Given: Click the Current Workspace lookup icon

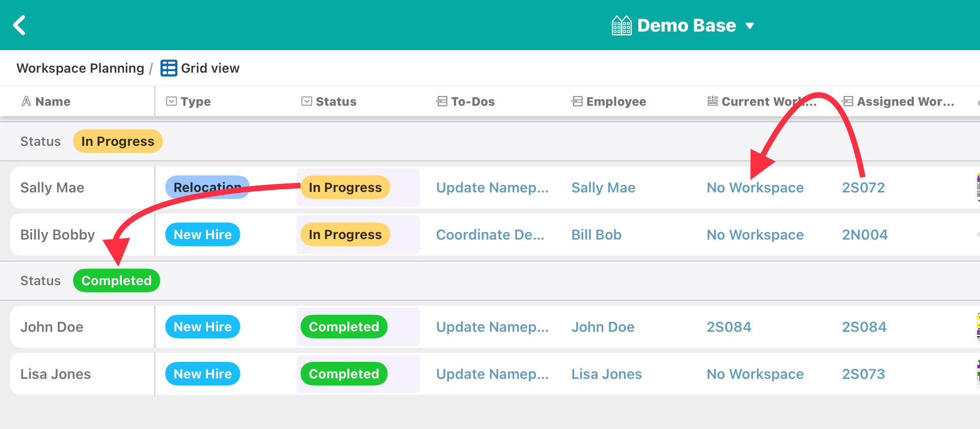Looking at the screenshot, I should [x=712, y=101].
